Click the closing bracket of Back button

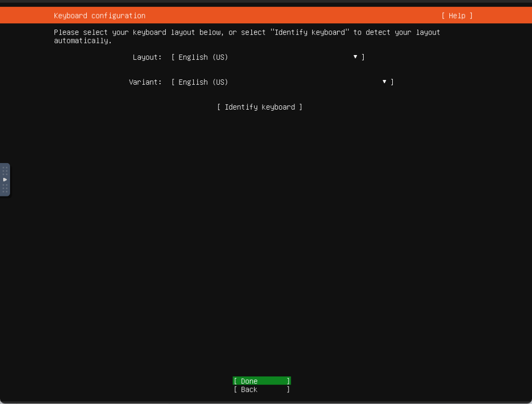click(x=288, y=390)
